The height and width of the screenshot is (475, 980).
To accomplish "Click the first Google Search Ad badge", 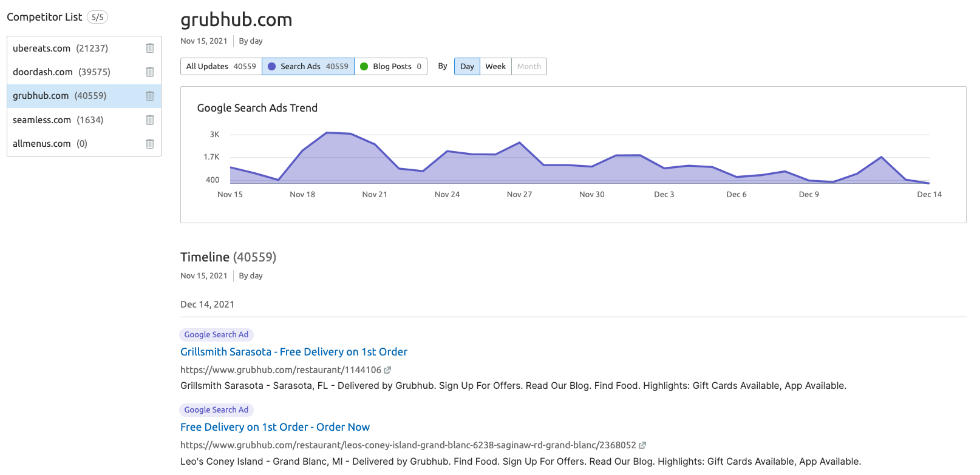I will 216,335.
